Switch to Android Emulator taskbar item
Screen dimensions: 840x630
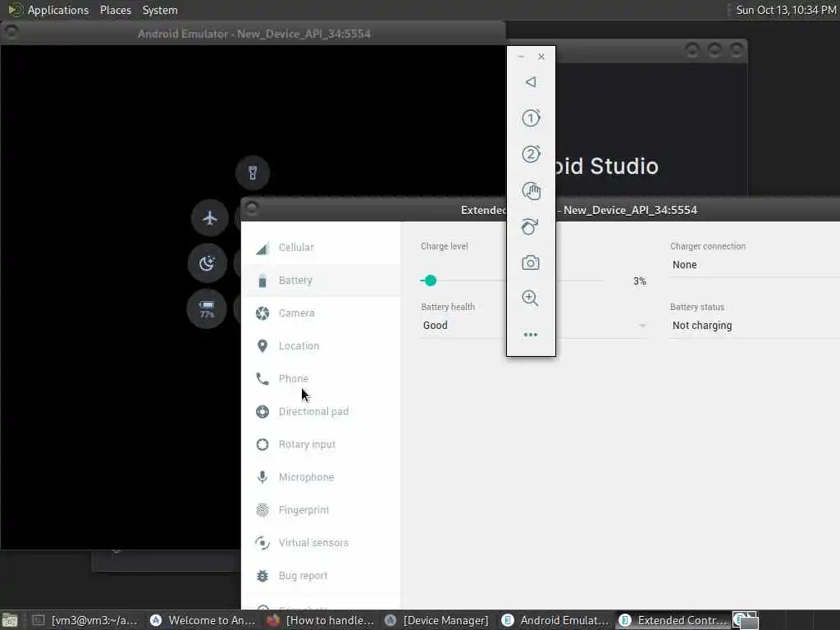(x=555, y=620)
